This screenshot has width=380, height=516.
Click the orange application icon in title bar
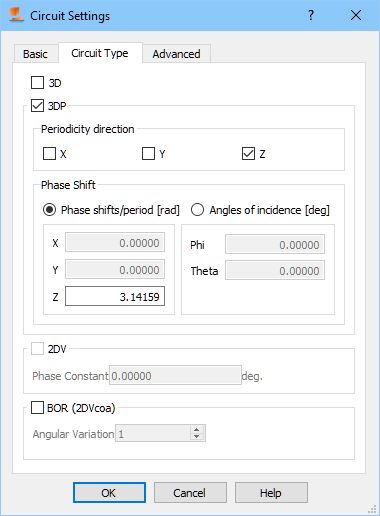16,15
